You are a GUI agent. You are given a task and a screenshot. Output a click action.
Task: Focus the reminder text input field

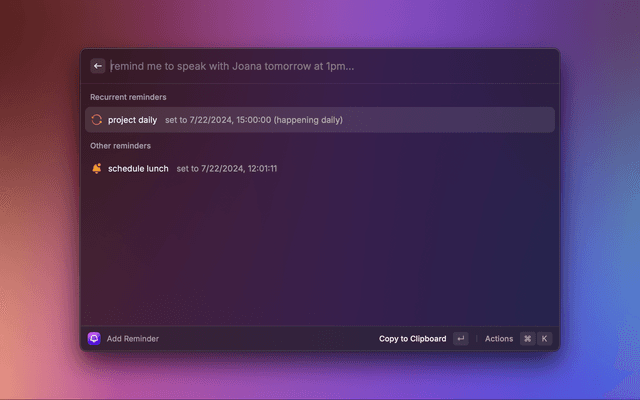click(300, 66)
